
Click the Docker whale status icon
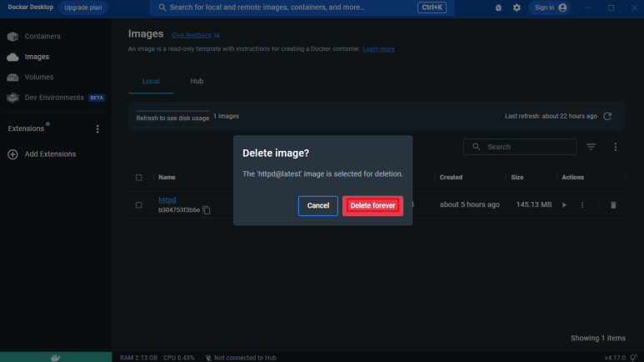click(56, 358)
